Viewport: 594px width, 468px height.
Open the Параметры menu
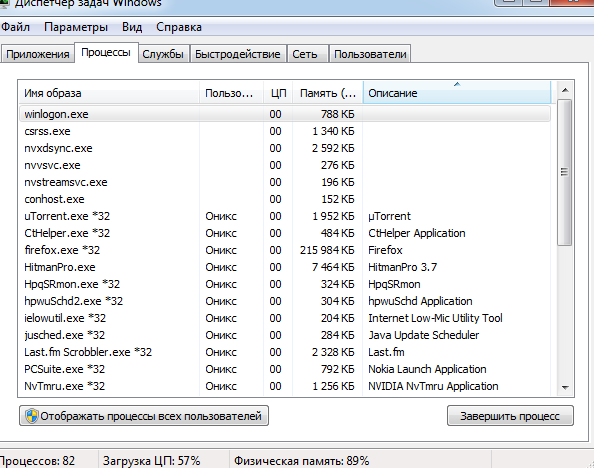pyautogui.click(x=76, y=27)
